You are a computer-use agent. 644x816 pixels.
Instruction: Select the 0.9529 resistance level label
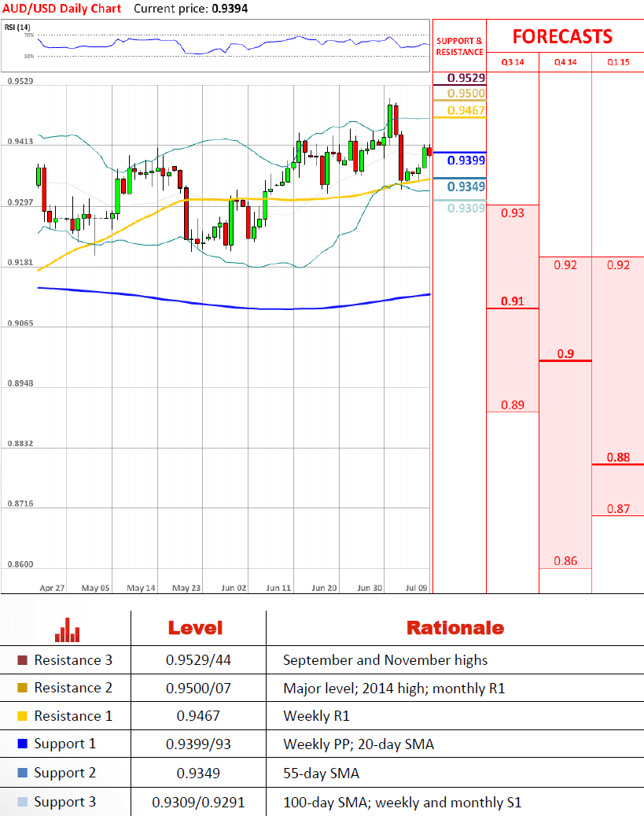click(466, 79)
